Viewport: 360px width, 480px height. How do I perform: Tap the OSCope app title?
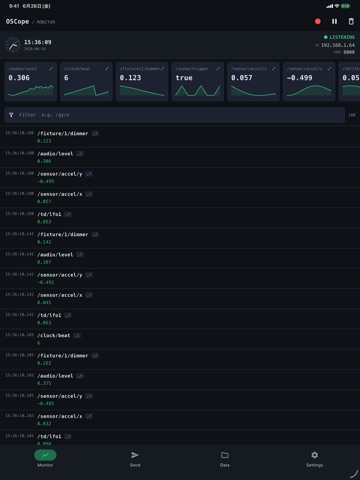17,21
